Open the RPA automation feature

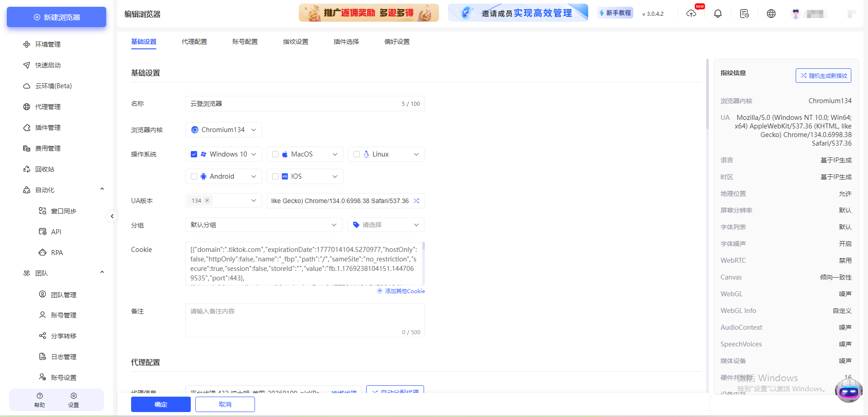click(57, 252)
